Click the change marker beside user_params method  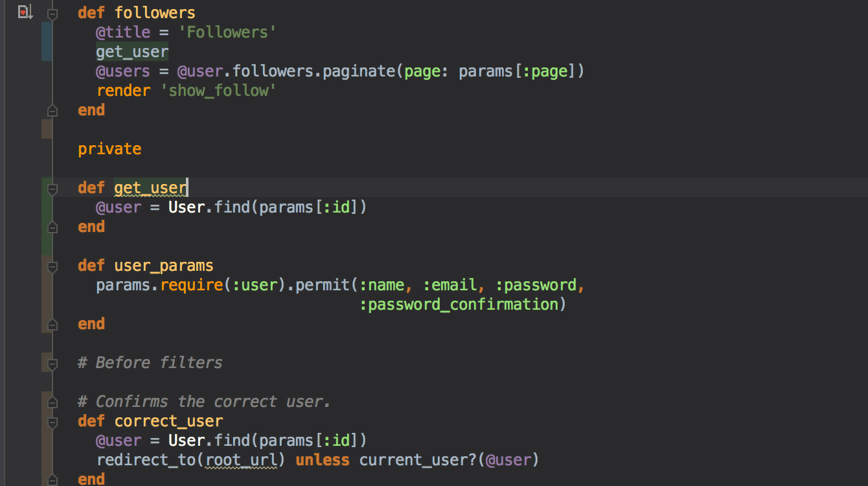47,294
